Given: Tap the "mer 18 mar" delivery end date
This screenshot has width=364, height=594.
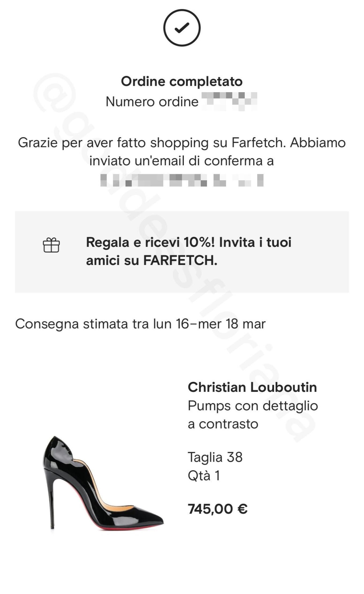Looking at the screenshot, I should point(232,324).
